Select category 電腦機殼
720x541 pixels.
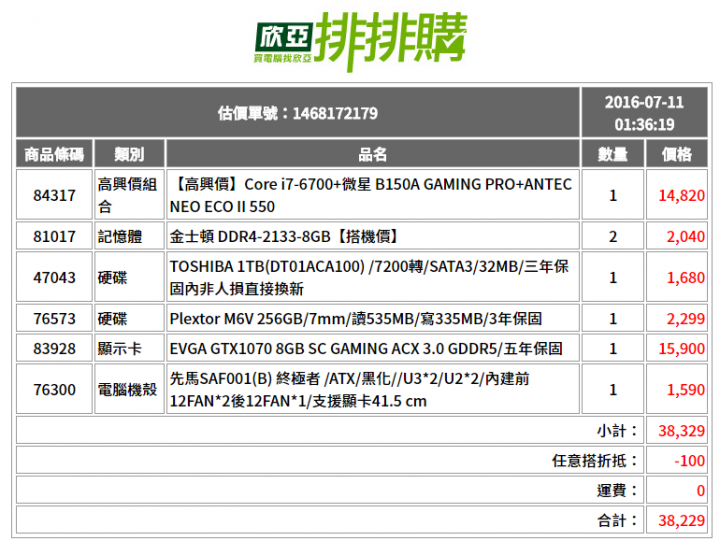[x=127, y=389]
